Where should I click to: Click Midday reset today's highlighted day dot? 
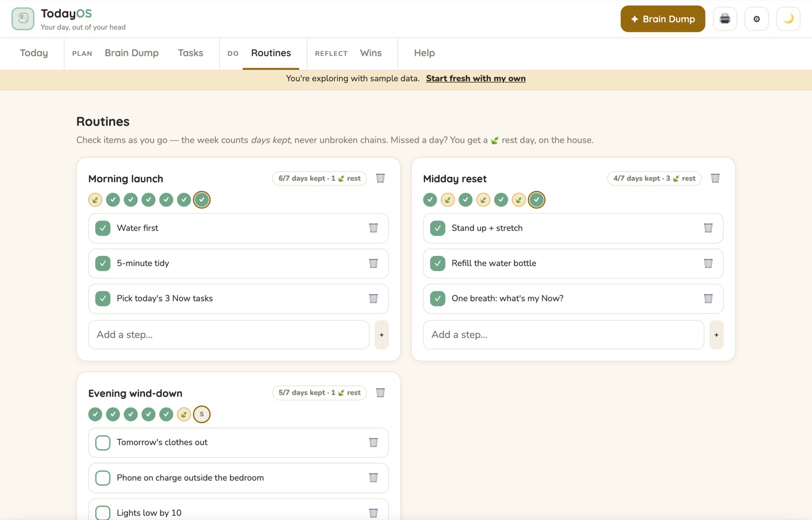click(x=536, y=200)
